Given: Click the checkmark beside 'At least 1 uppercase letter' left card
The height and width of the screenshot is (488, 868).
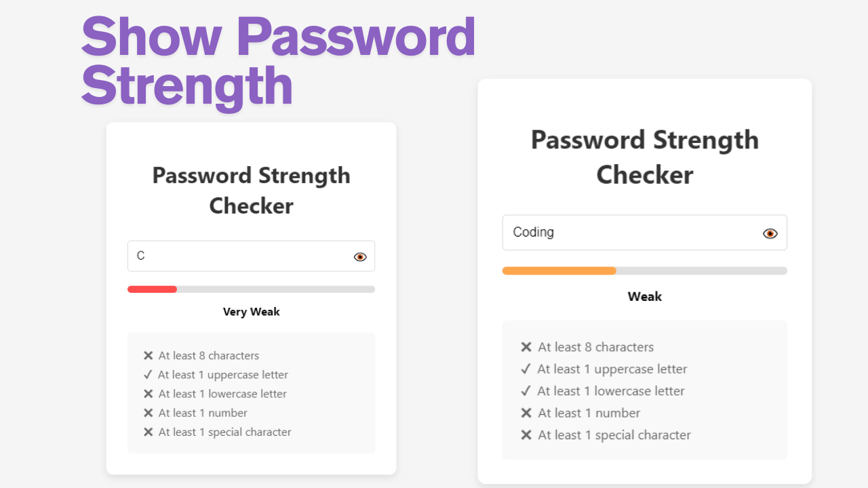Looking at the screenshot, I should (x=148, y=374).
